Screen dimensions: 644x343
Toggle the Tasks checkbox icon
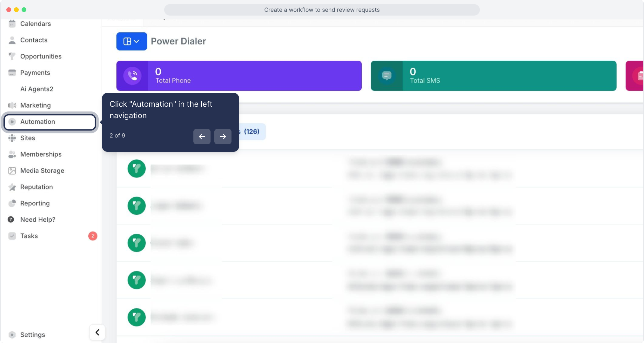[x=12, y=236]
